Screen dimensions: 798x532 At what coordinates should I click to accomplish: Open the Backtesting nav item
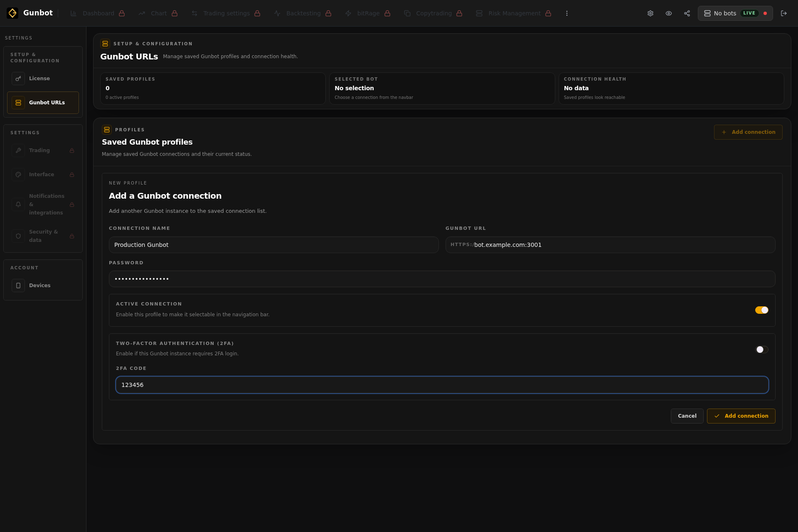click(303, 13)
